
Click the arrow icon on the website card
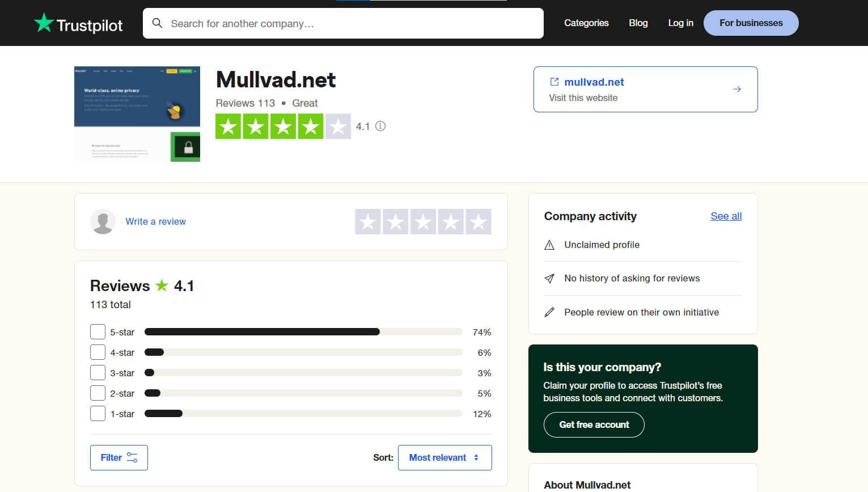tap(737, 89)
